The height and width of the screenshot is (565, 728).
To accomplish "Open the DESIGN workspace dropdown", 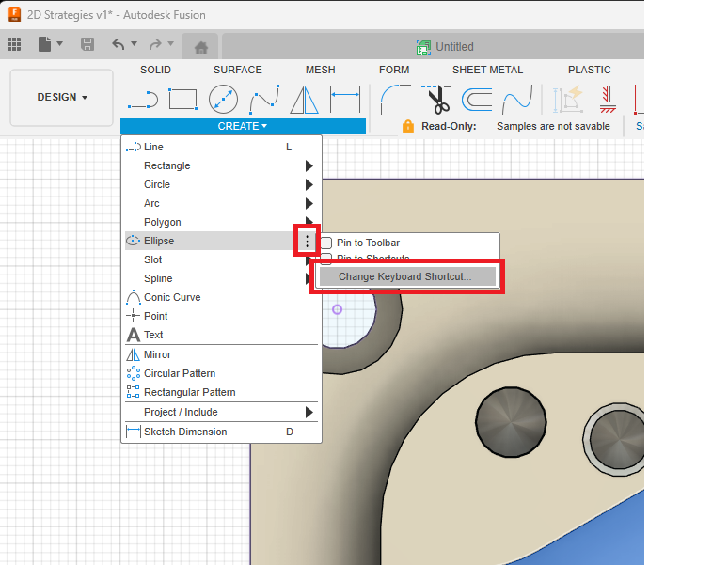I will click(x=62, y=98).
